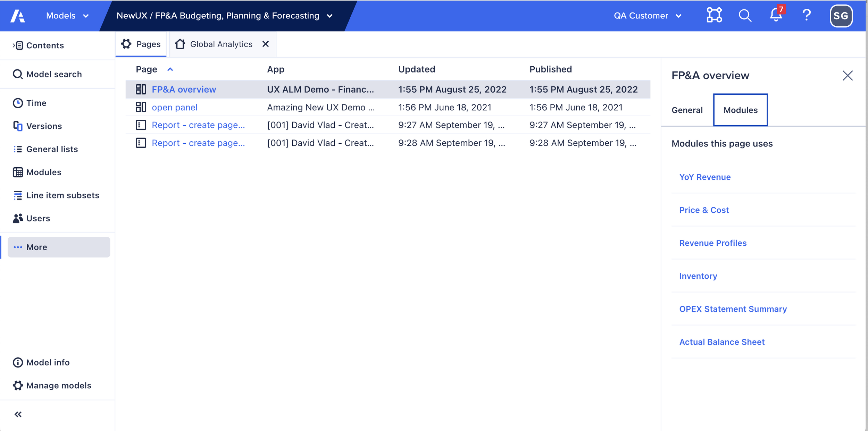Image resolution: width=868 pixels, height=431 pixels.
Task: Click the App column header
Action: click(x=276, y=69)
